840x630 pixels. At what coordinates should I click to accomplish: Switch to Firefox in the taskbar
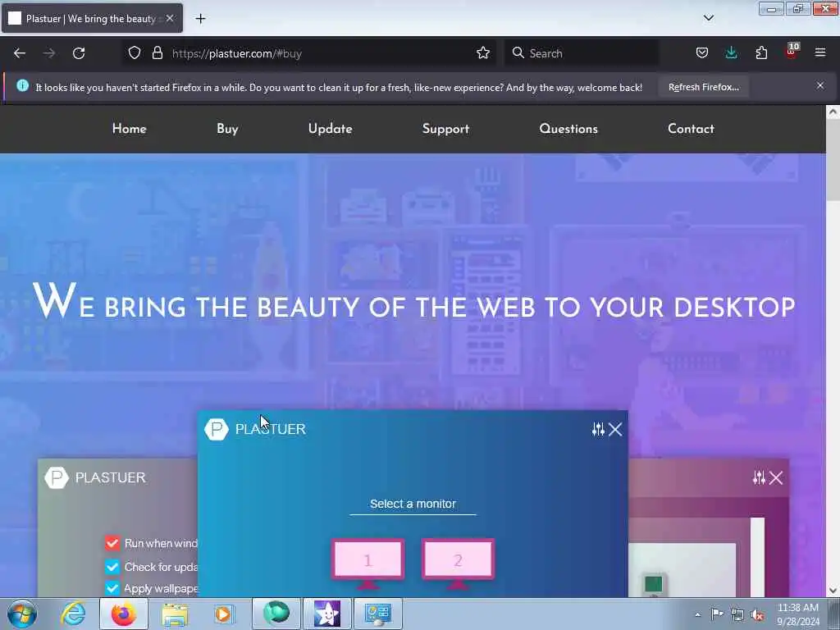pyautogui.click(x=124, y=614)
